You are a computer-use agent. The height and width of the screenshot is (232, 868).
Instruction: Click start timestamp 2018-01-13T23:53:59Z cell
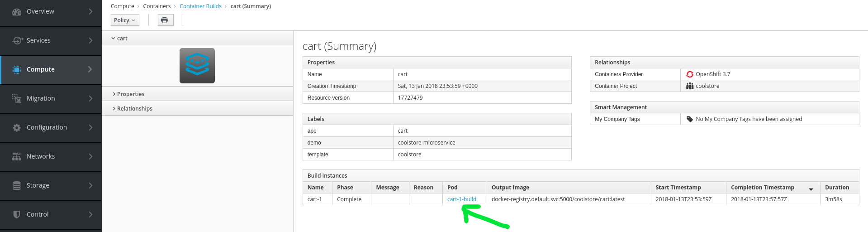pos(688,199)
